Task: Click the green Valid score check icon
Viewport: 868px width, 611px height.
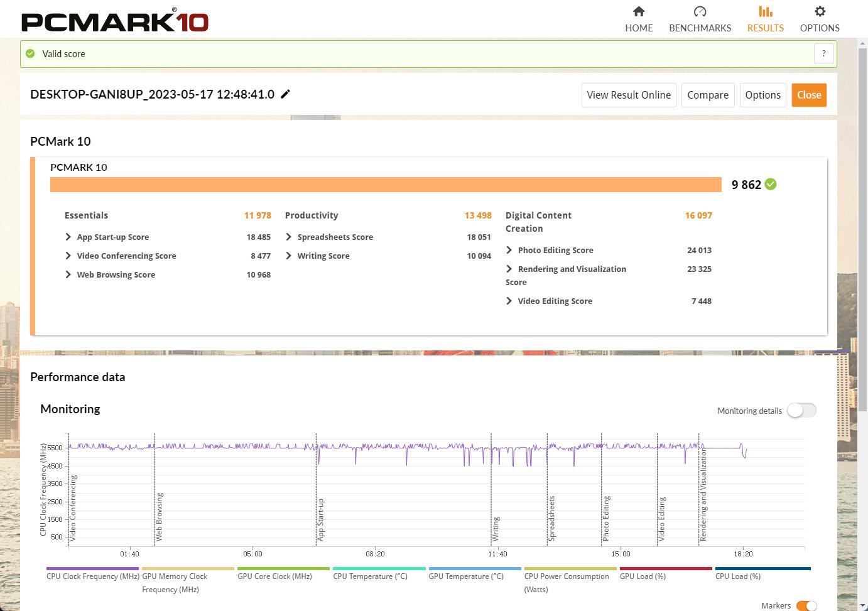Action: point(30,54)
